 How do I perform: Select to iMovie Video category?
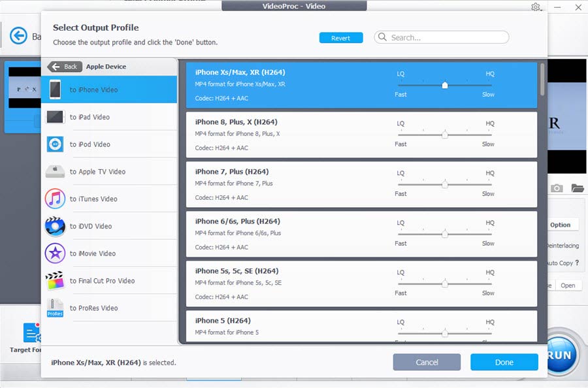pyautogui.click(x=109, y=253)
